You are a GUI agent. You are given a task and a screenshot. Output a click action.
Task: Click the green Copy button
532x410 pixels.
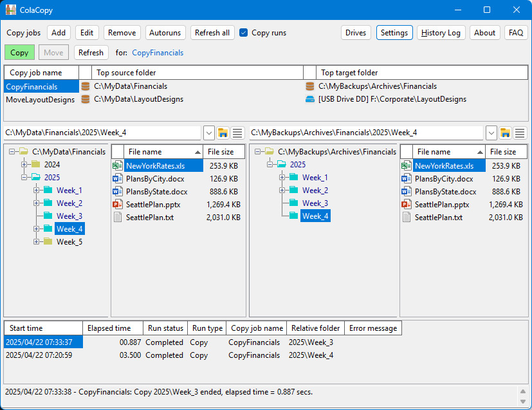click(19, 53)
